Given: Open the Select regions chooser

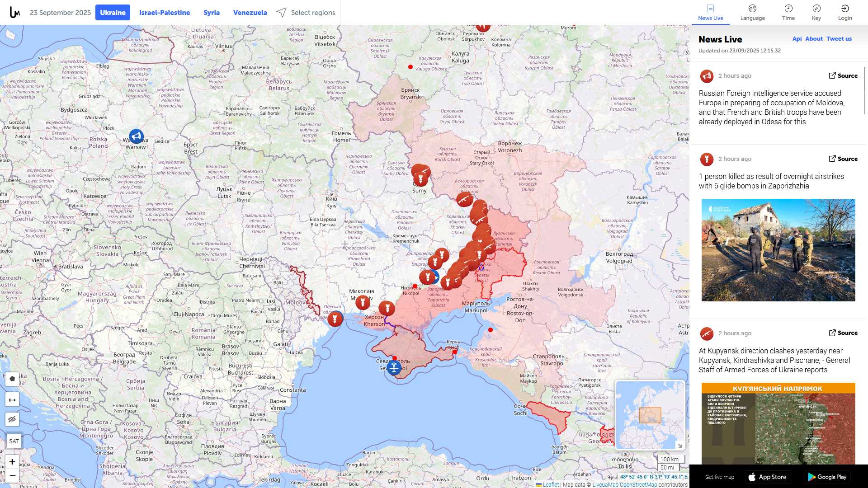Looking at the screenshot, I should (x=306, y=13).
